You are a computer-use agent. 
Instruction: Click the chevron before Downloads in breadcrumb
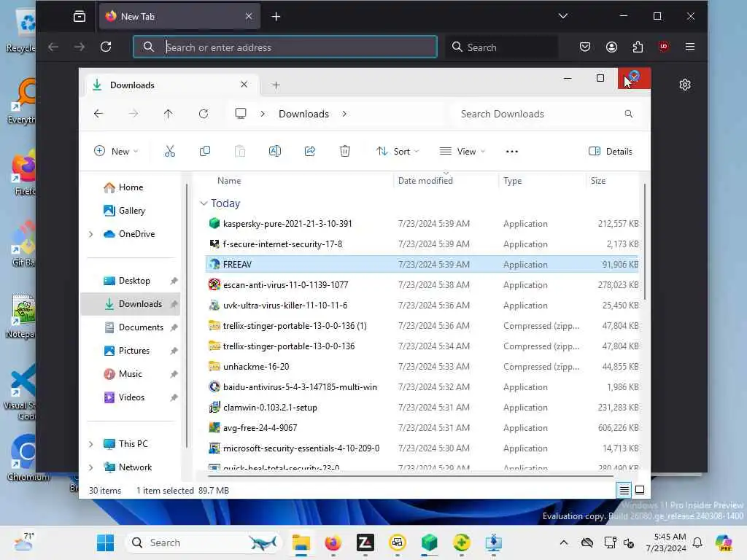(x=263, y=114)
